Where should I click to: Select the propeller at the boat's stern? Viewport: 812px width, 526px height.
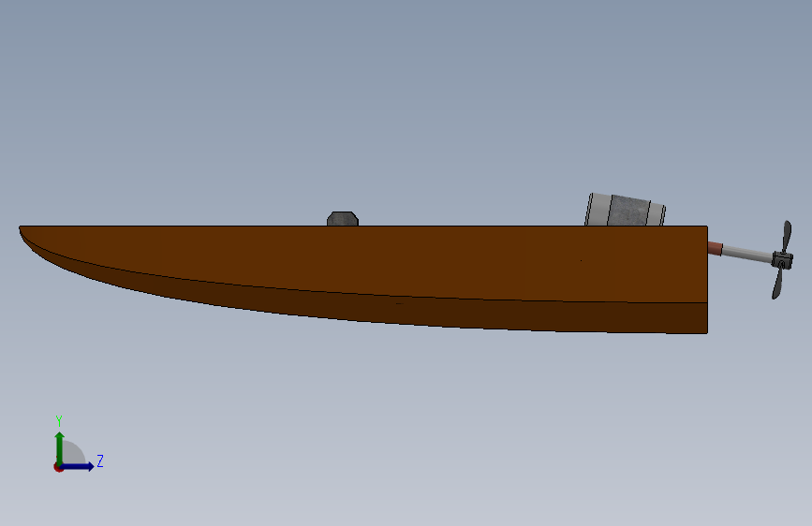(x=782, y=259)
